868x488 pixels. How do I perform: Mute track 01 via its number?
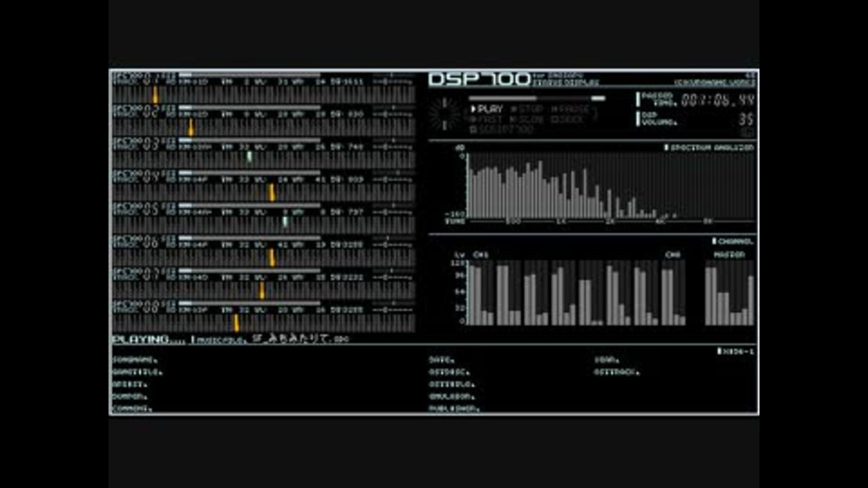point(152,80)
